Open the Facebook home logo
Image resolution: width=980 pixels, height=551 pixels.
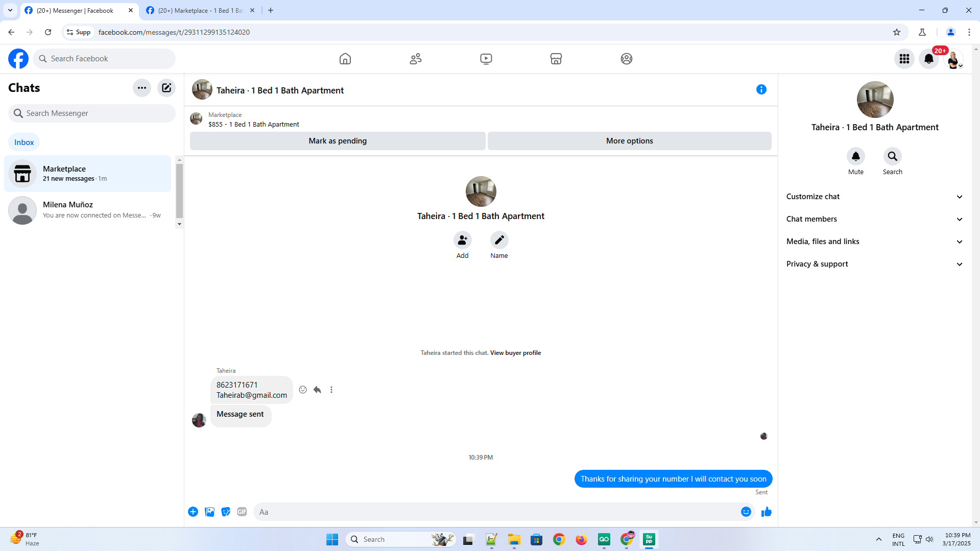18,59
